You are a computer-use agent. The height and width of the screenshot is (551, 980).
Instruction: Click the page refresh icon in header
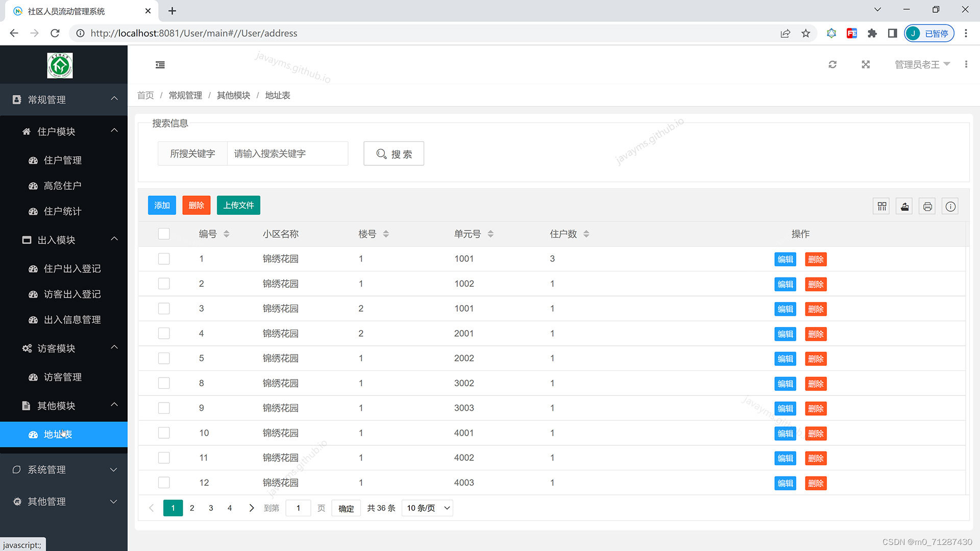[832, 65]
